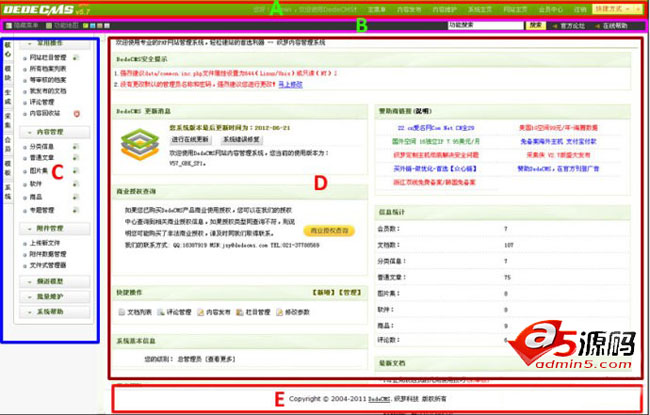Follow the 马上修改 link in security notice

pos(291,85)
